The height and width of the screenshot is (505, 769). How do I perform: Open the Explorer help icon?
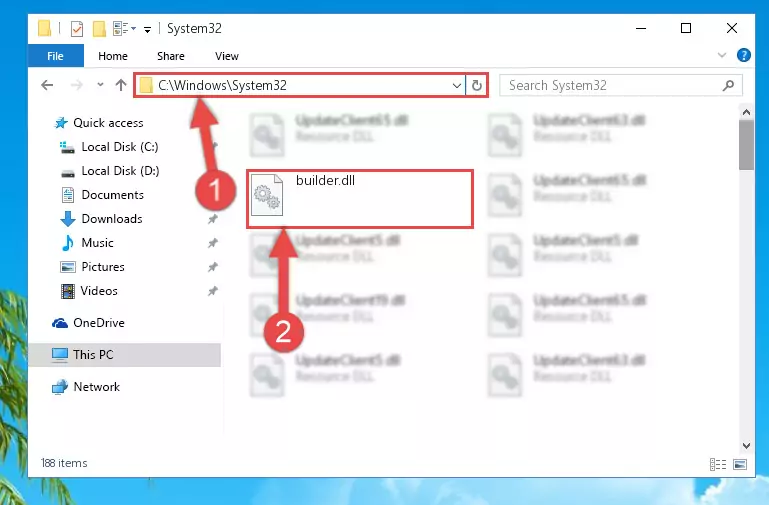click(743, 55)
